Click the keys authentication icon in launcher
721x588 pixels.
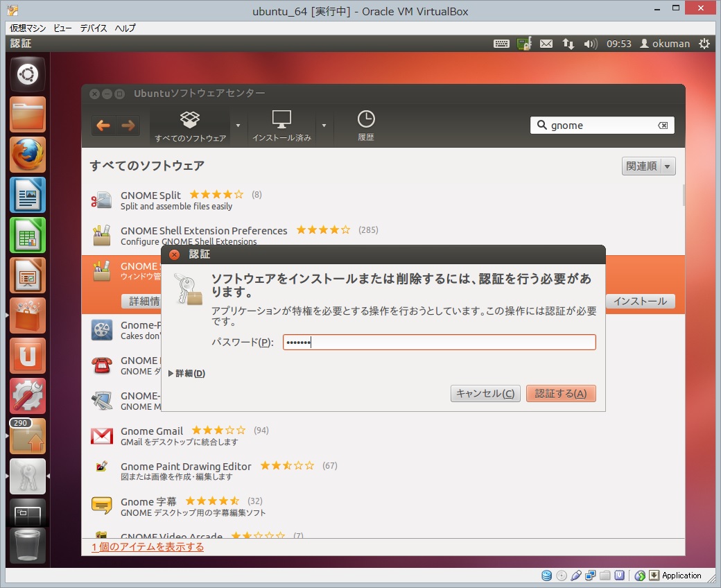(x=28, y=476)
